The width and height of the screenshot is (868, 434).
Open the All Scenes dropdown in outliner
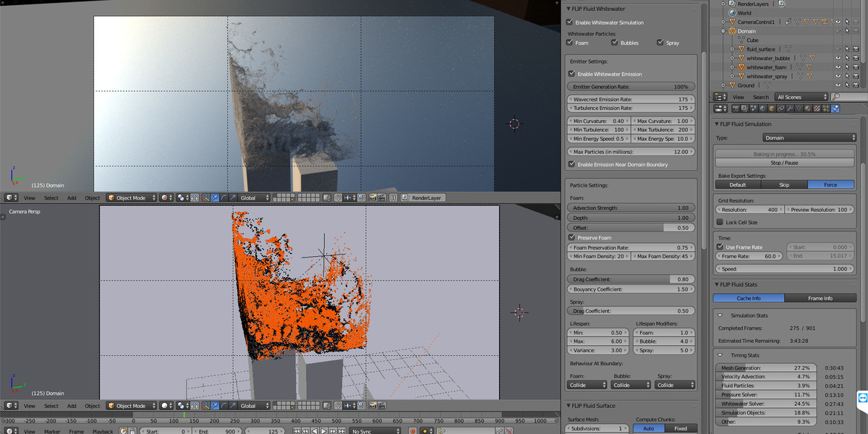point(800,96)
